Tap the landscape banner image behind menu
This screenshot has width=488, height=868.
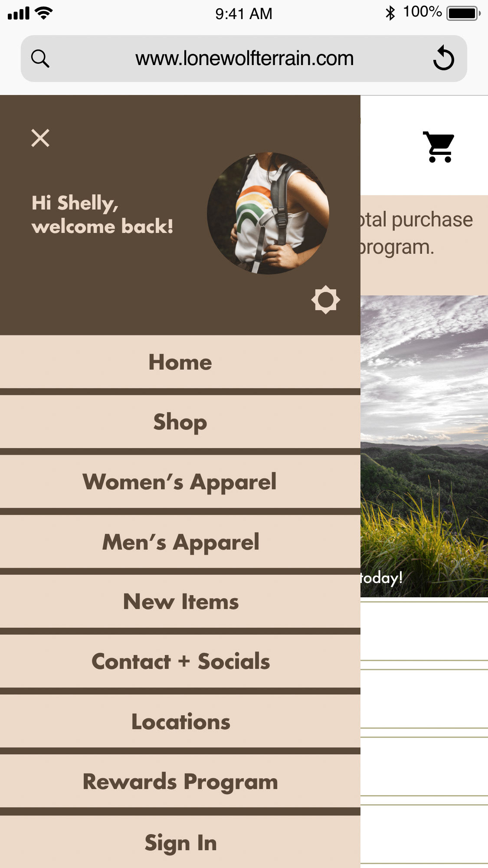tap(424, 446)
